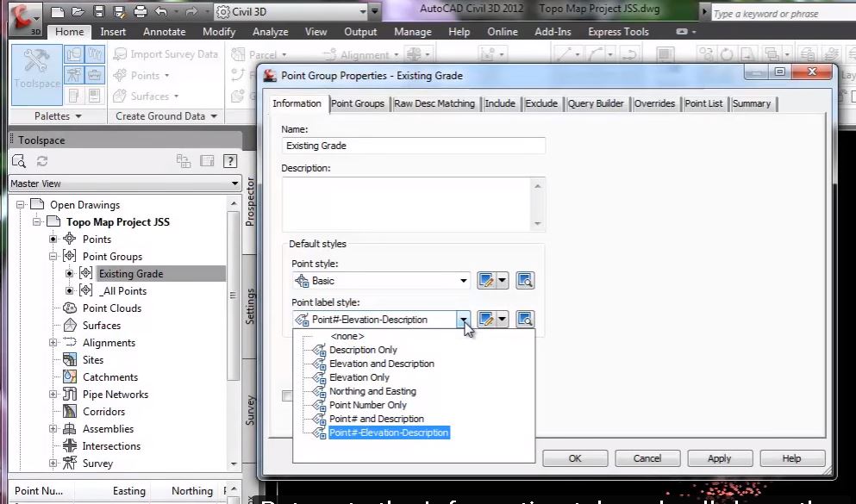
Task: Switch to the Include tab
Action: (499, 103)
